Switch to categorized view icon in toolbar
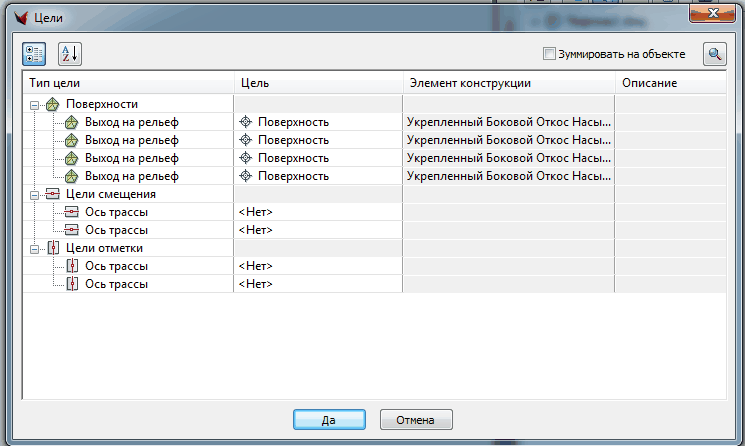745x446 pixels. pos(34,54)
